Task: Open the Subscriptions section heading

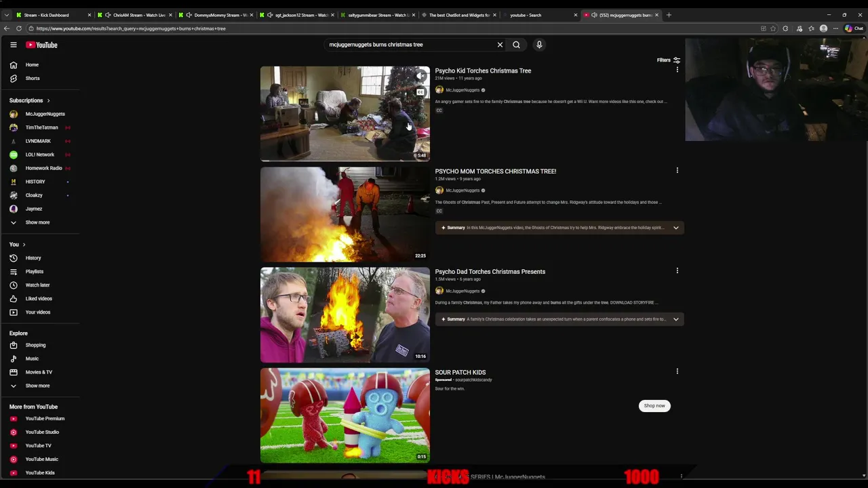Action: coord(30,100)
